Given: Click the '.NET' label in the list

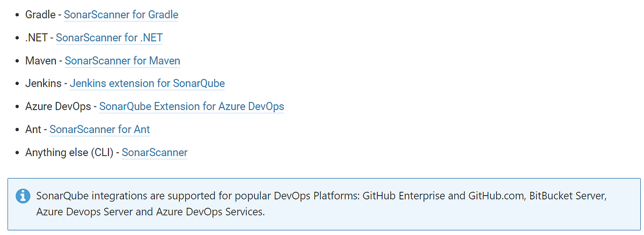Looking at the screenshot, I should 36,38.
